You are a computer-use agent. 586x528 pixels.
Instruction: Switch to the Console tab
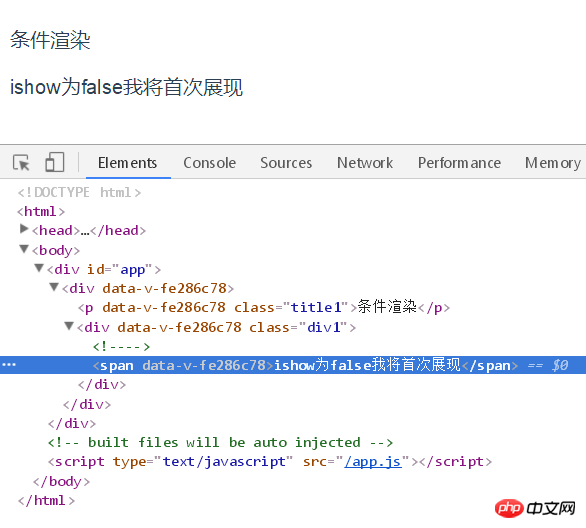209,163
